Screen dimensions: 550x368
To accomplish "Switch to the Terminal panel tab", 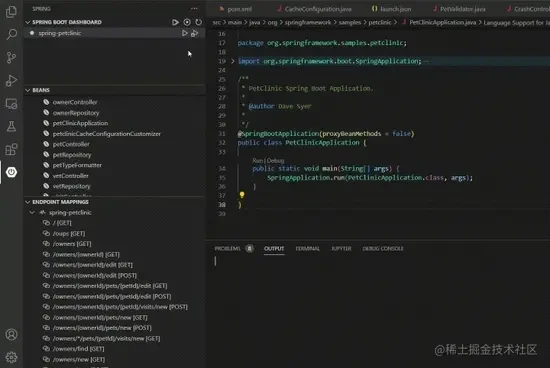I will 308,248.
